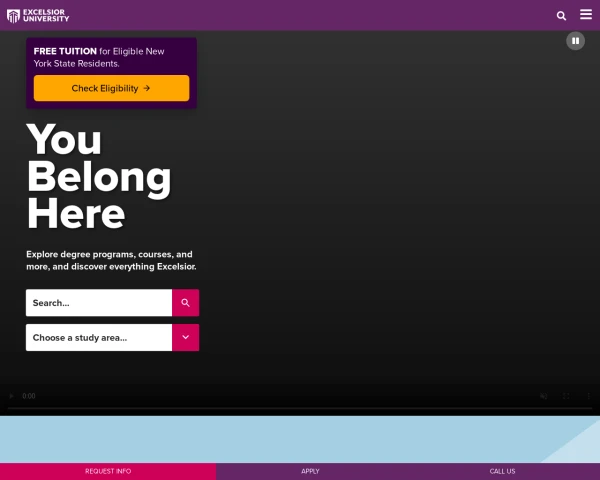Toggle the video mute icon
Screen dimensions: 600x480
pyautogui.click(x=543, y=396)
